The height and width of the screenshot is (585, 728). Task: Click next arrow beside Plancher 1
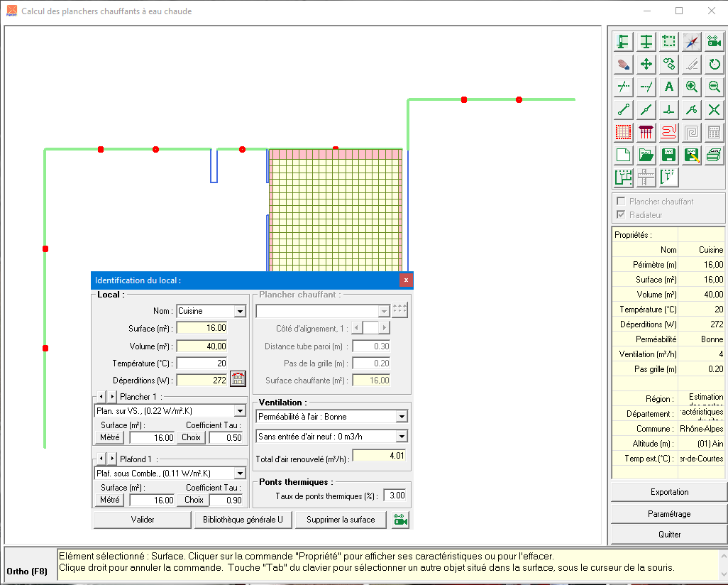pos(112,397)
